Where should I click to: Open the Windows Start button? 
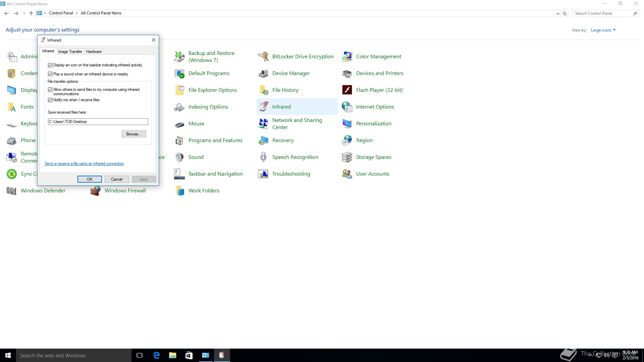tap(8, 355)
